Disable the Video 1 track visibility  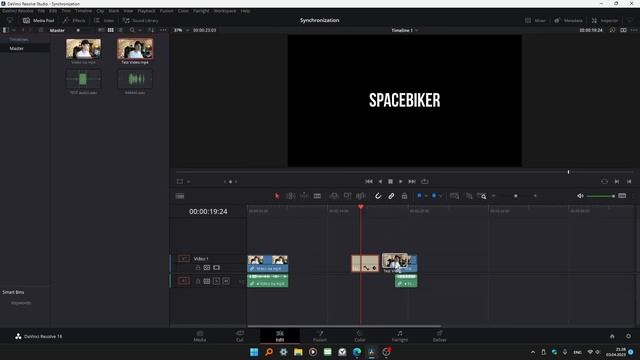216,268
